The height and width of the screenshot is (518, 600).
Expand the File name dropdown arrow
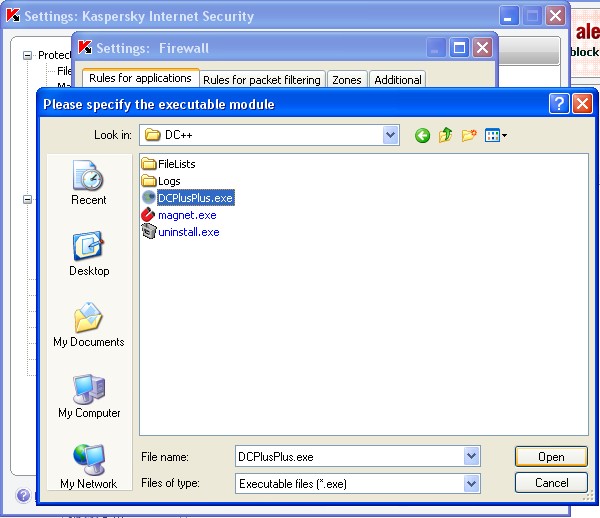click(x=471, y=456)
